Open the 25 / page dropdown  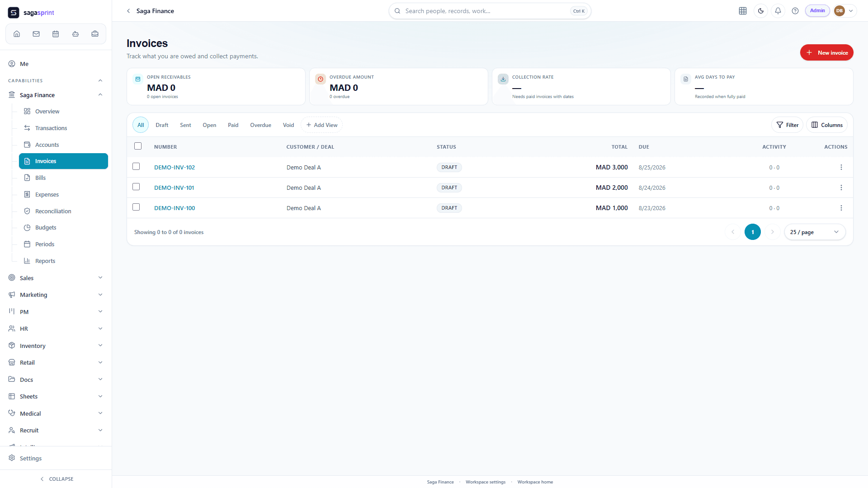click(815, 232)
